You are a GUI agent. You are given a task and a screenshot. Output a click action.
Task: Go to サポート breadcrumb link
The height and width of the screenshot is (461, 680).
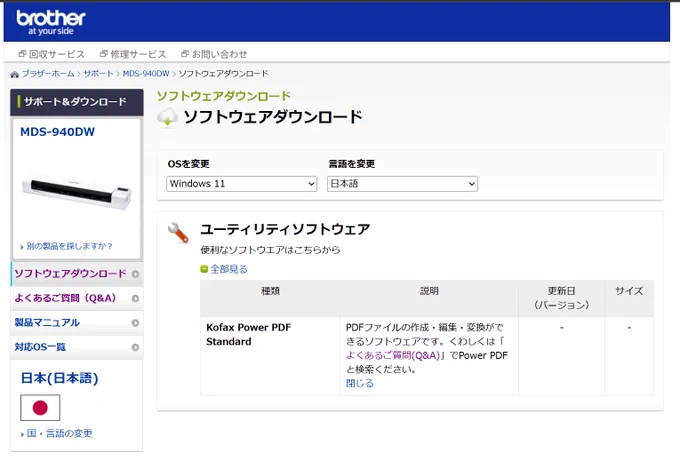[x=98, y=74]
